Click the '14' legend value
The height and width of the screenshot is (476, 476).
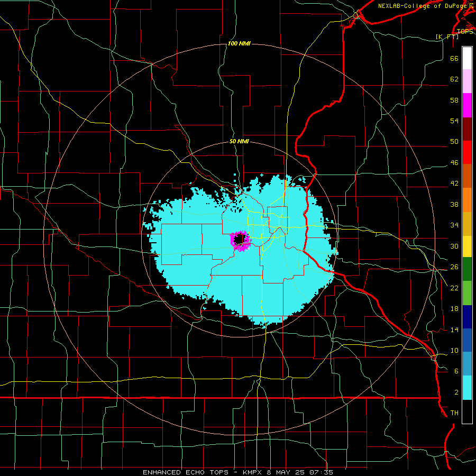pos(454,330)
